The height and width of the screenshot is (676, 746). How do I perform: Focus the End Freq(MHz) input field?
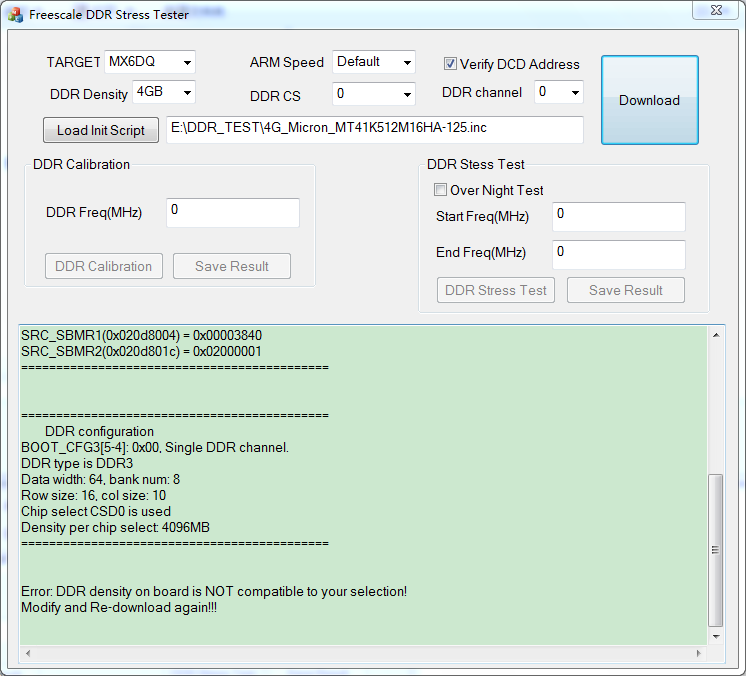coord(618,255)
